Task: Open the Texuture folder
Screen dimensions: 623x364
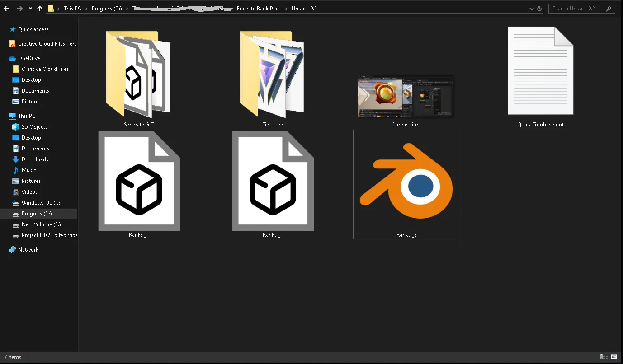Action: 272,75
